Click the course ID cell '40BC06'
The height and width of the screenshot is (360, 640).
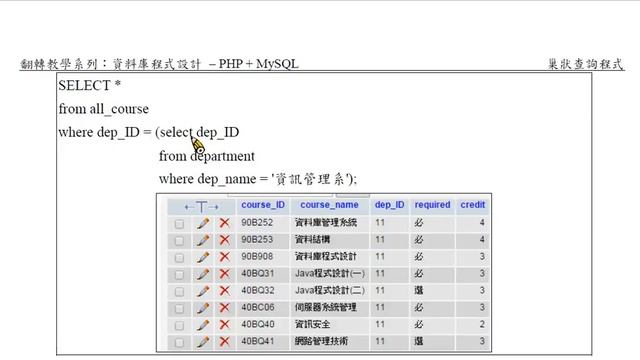coord(258,307)
